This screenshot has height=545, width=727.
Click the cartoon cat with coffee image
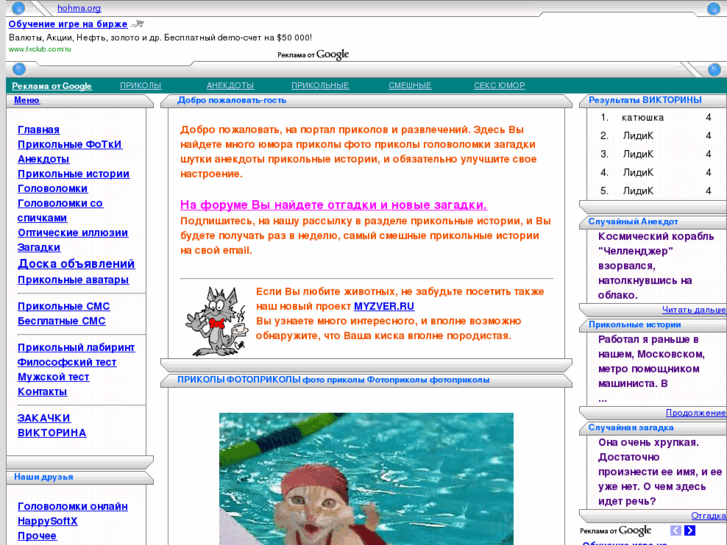click(216, 321)
